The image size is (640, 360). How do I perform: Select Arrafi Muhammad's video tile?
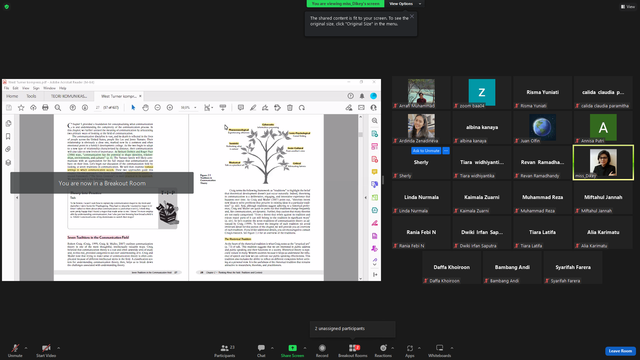[421, 93]
